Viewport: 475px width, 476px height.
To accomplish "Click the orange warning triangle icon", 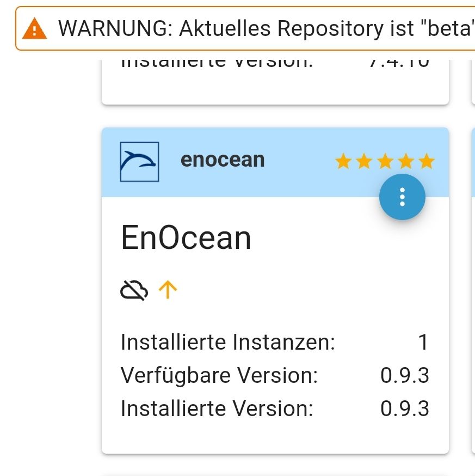I will [x=35, y=29].
